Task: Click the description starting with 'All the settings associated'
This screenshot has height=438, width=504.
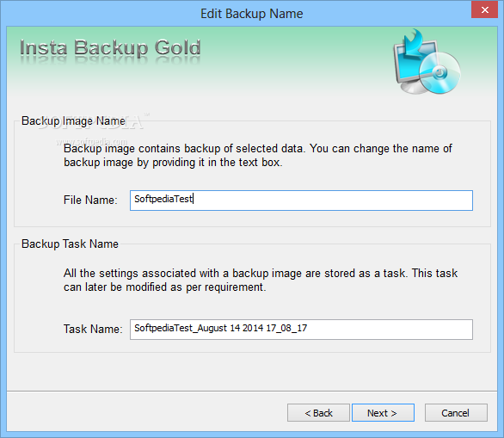Action: (x=261, y=281)
